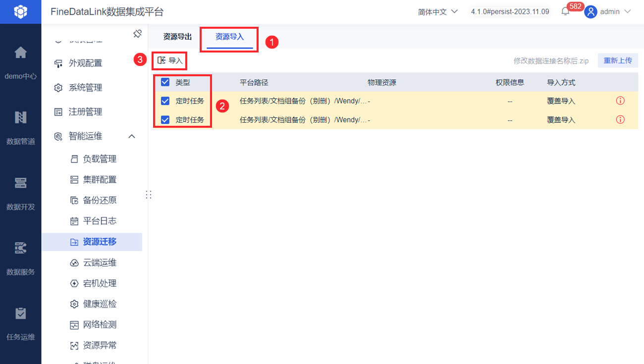The height and width of the screenshot is (364, 644).
Task: Click first row's 覆盖导入 cell
Action: (561, 101)
